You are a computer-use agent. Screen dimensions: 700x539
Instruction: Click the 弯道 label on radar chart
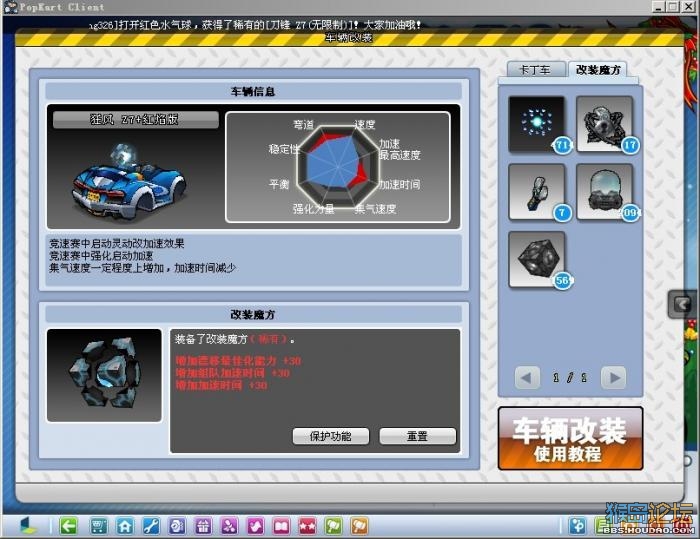304,125
